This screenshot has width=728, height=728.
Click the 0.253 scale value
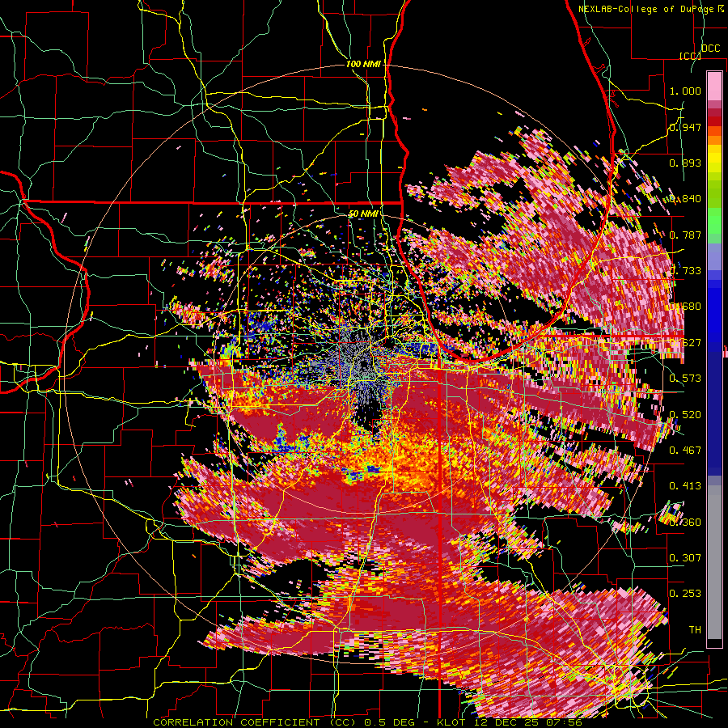[685, 594]
